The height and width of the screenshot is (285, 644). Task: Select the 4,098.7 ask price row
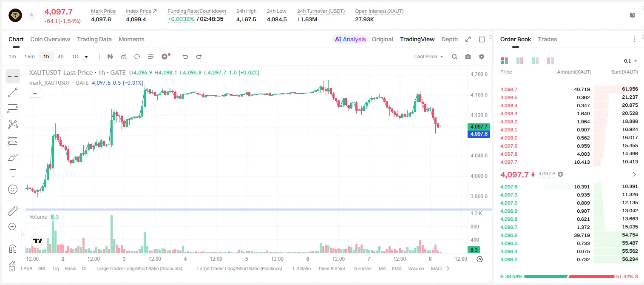569,89
